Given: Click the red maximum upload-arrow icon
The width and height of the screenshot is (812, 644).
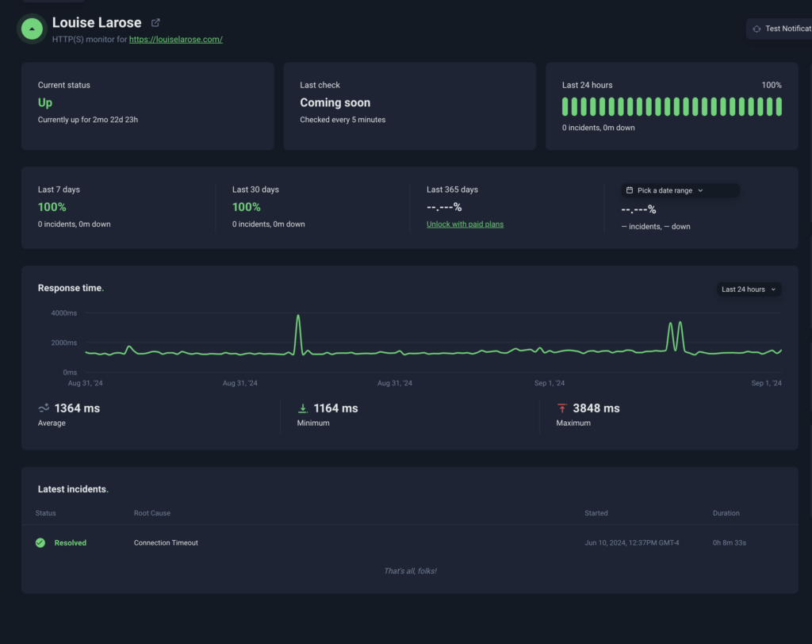Looking at the screenshot, I should click(x=561, y=408).
